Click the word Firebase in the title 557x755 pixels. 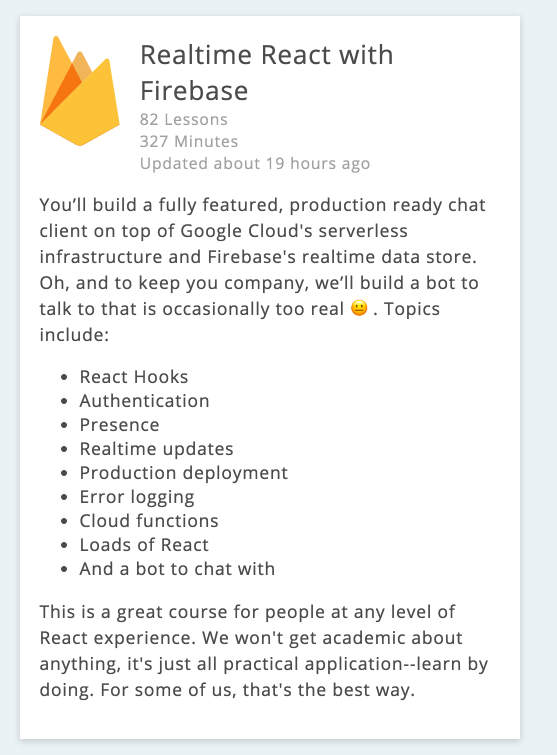point(194,91)
